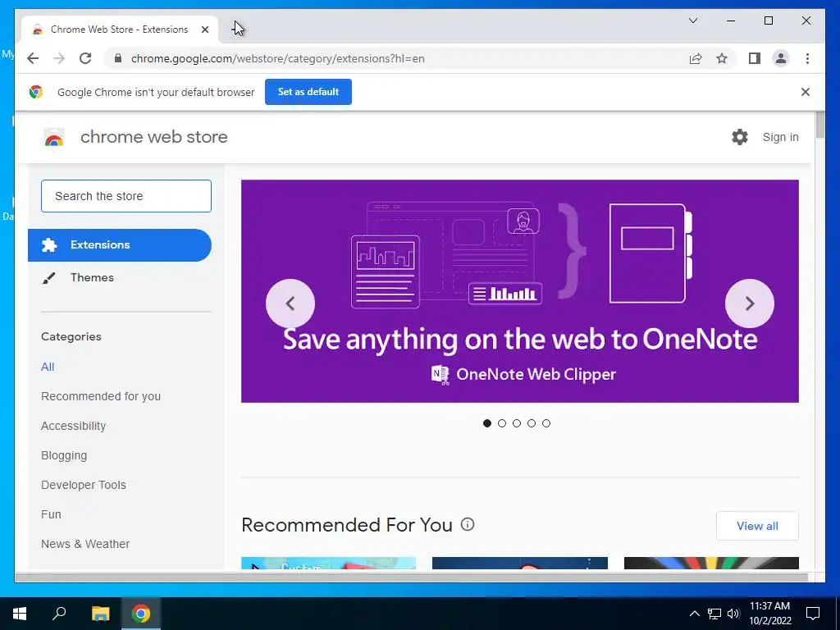Open the Windows notification center

813,614
